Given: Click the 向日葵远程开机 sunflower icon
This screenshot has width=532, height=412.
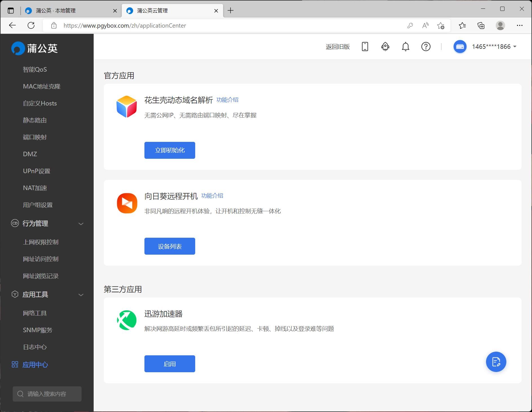Looking at the screenshot, I should (127, 203).
